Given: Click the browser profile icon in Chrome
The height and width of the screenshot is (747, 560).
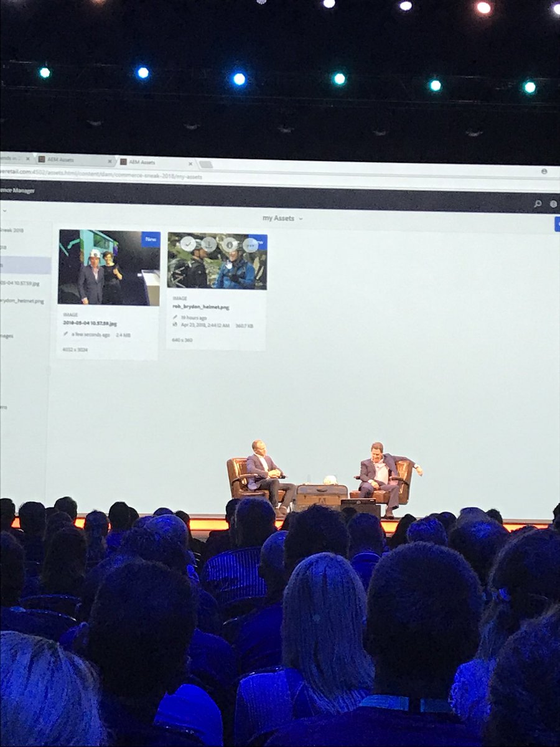Looking at the screenshot, I should (x=544, y=171).
